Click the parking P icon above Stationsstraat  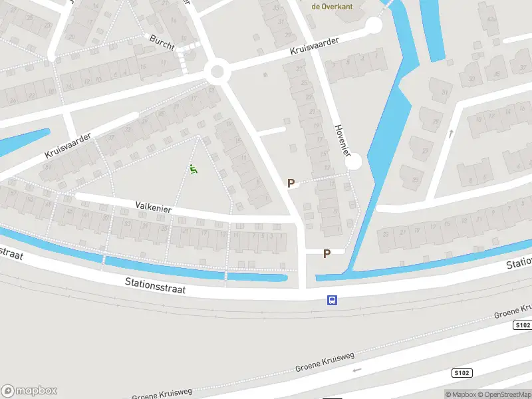(x=327, y=254)
